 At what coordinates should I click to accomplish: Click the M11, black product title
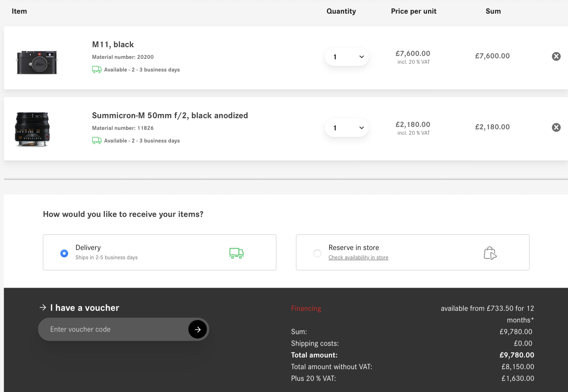(113, 45)
